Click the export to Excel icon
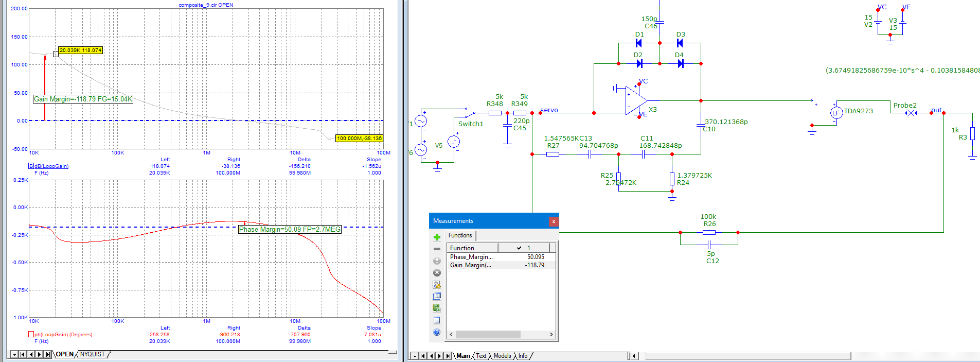Viewport: 980px width, 362px height. 437,308
